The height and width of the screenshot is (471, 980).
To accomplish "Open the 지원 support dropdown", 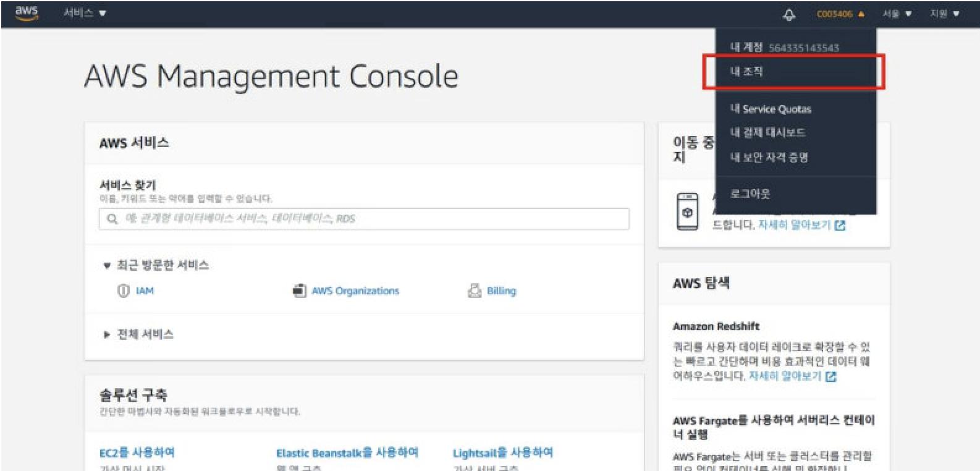I will tap(944, 14).
